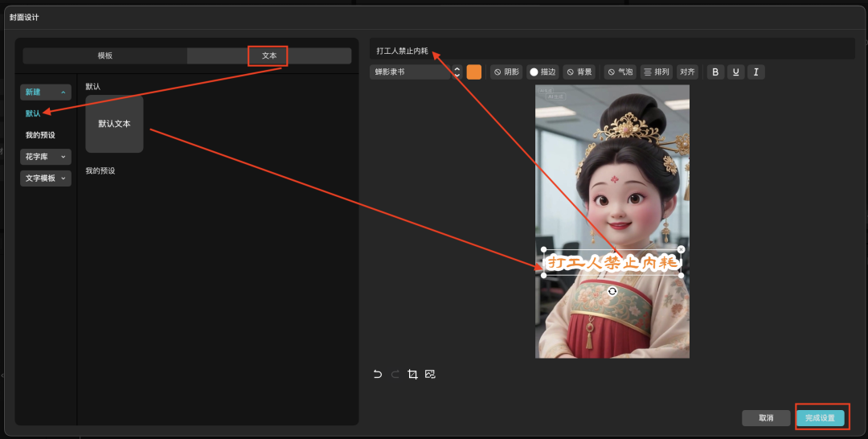Viewport: 868px width, 439px height.
Task: Select 我的预设 in the left sidebar
Action: [x=40, y=135]
